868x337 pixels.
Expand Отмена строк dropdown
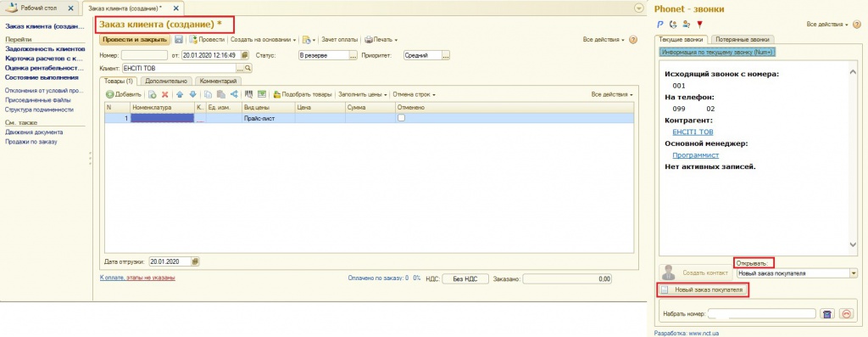coord(414,95)
